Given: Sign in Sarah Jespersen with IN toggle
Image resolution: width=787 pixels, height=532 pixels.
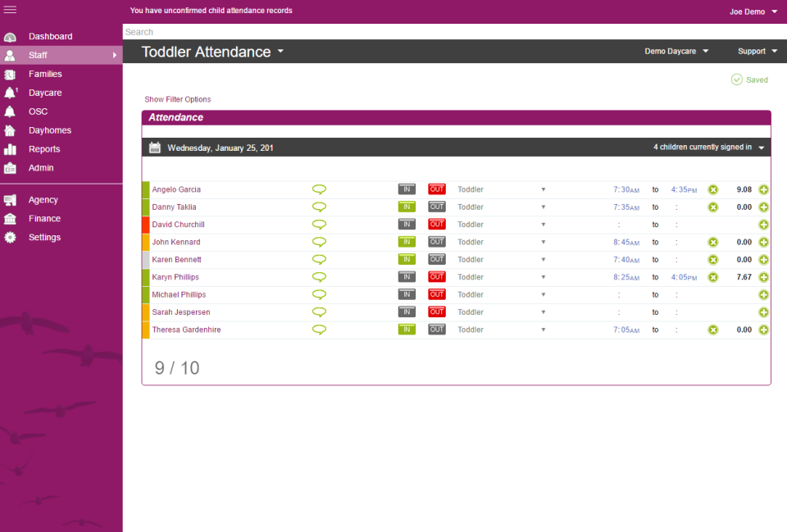Looking at the screenshot, I should (x=407, y=312).
